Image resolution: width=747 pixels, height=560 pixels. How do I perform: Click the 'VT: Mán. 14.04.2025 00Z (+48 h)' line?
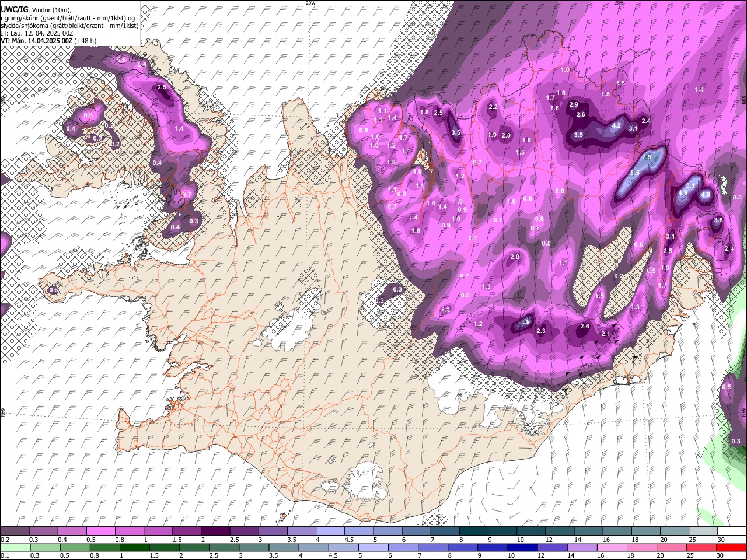[x=48, y=41]
